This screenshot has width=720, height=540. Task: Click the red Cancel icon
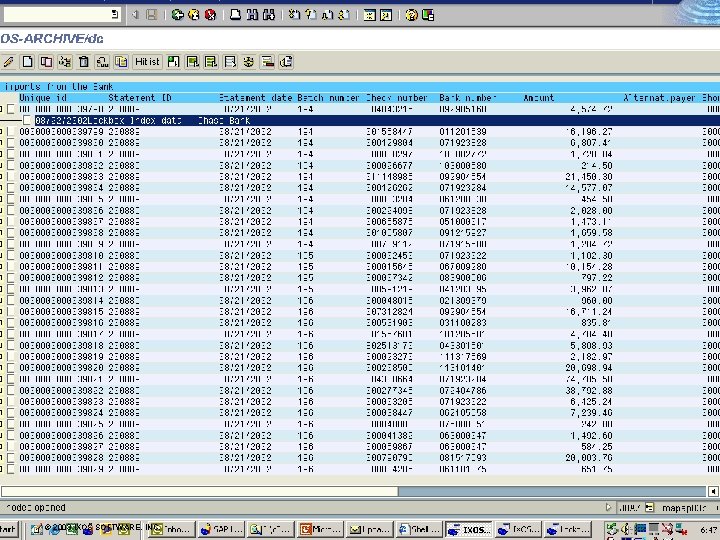tap(210, 15)
